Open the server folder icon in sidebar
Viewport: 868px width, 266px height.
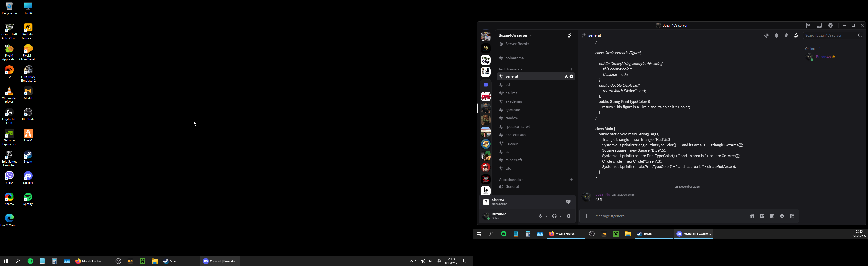pos(486,85)
